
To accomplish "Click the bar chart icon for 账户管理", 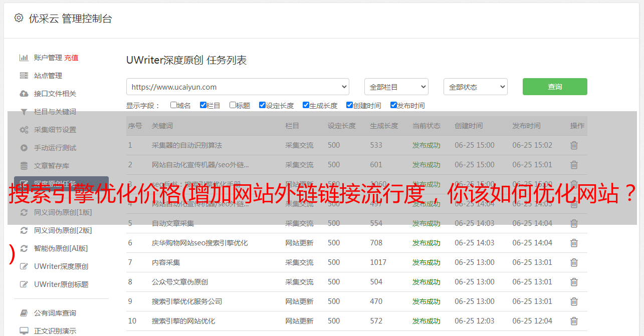I will tap(24, 58).
